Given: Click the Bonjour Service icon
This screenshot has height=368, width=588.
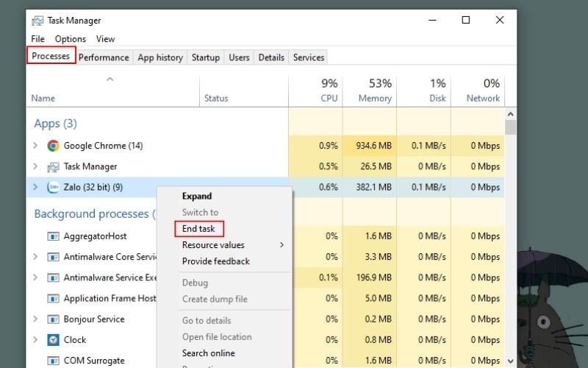Looking at the screenshot, I should [x=53, y=319].
